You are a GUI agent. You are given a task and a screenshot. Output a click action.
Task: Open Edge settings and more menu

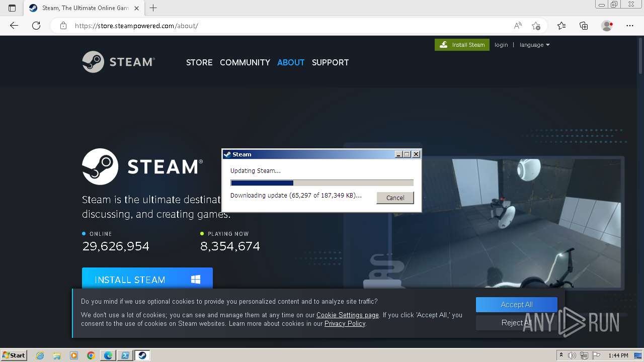[630, 26]
